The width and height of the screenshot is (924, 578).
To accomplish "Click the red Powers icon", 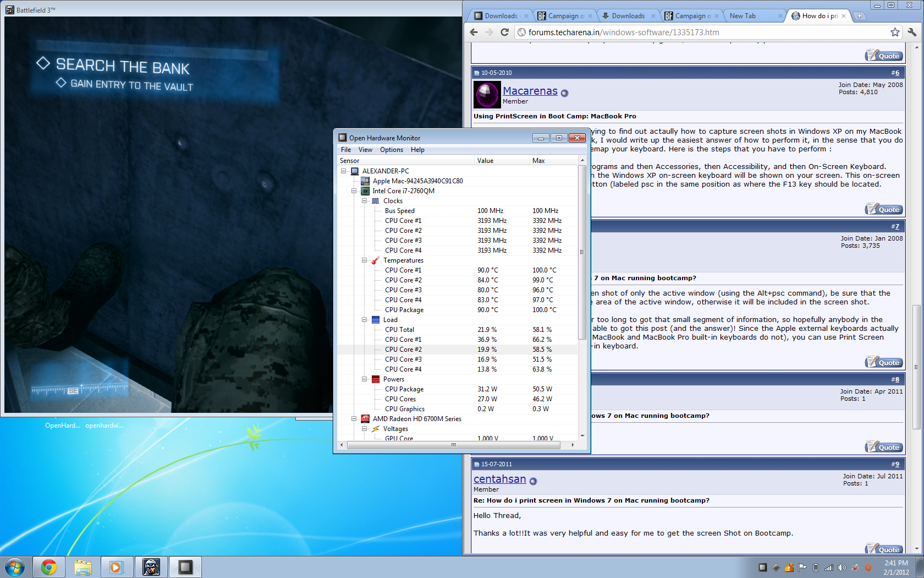I will click(x=376, y=379).
